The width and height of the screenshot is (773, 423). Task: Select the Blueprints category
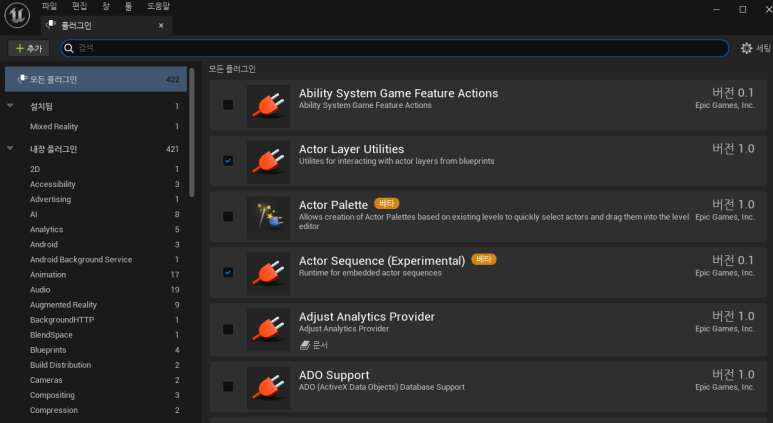96,350
